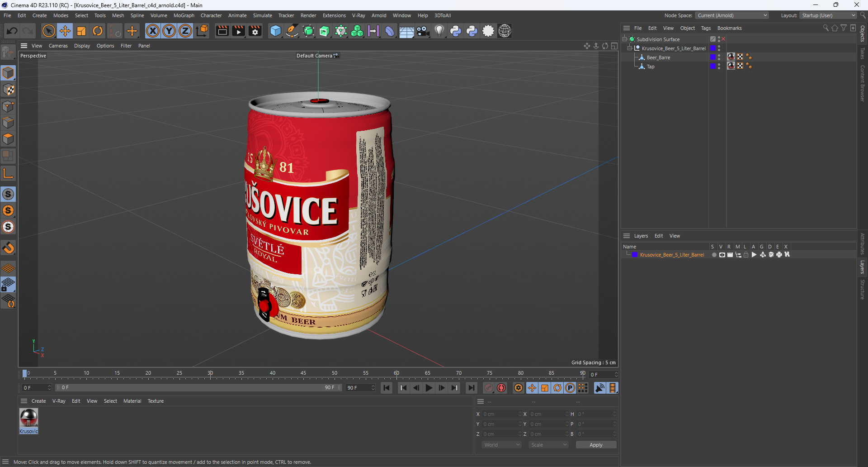Open the MoGraph menu
The image size is (868, 467).
coord(184,15)
